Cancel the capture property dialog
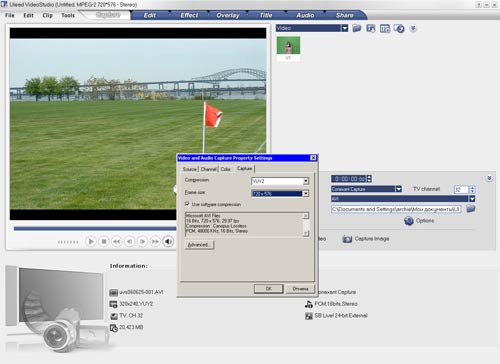This screenshot has height=364, width=500. [x=300, y=289]
